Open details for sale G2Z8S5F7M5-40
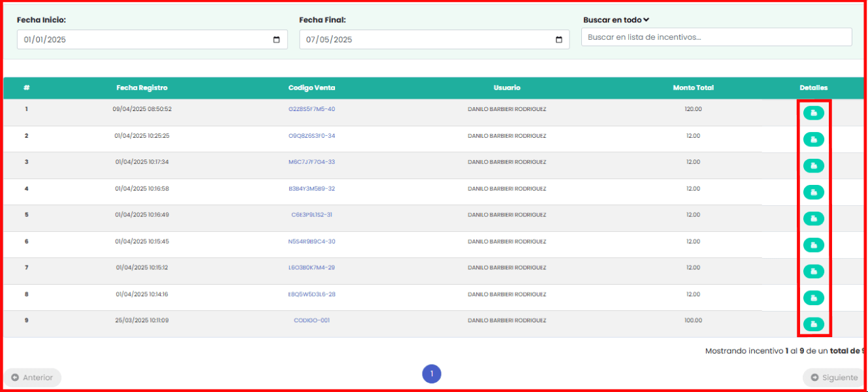The image size is (868, 392). point(813,113)
